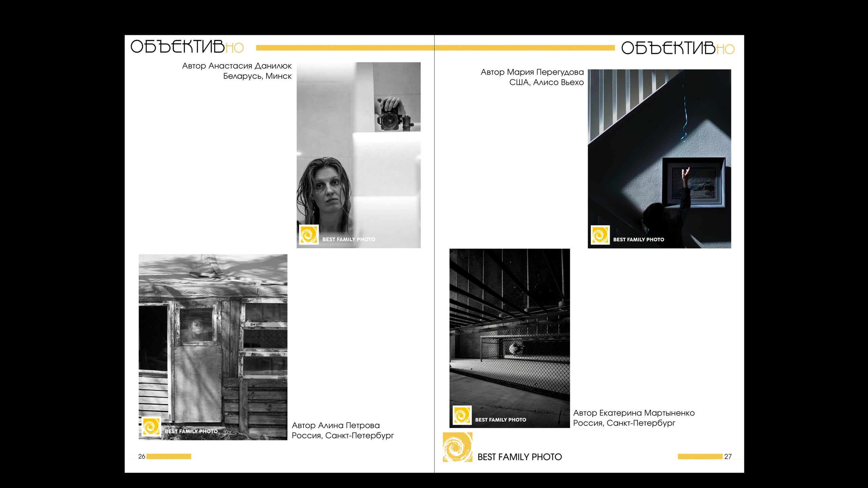Click logo on Alina Petrova's shed photo
Viewport: 868px width, 488px height.
(151, 427)
